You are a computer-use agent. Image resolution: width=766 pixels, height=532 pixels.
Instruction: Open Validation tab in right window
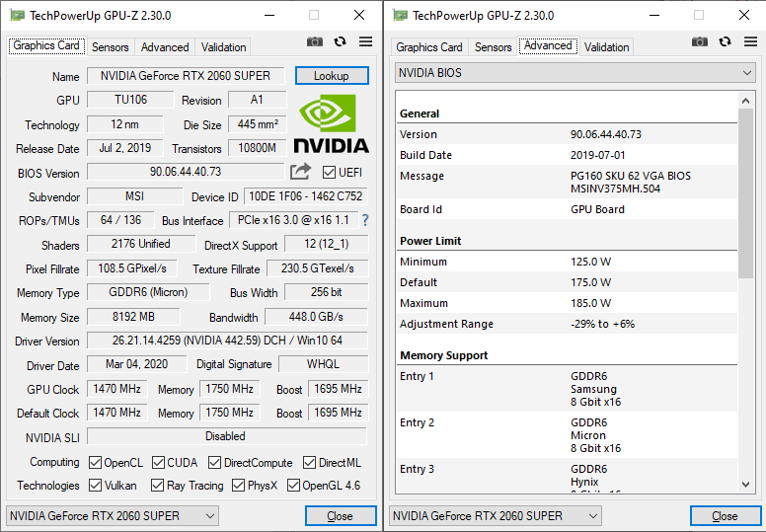(x=607, y=47)
